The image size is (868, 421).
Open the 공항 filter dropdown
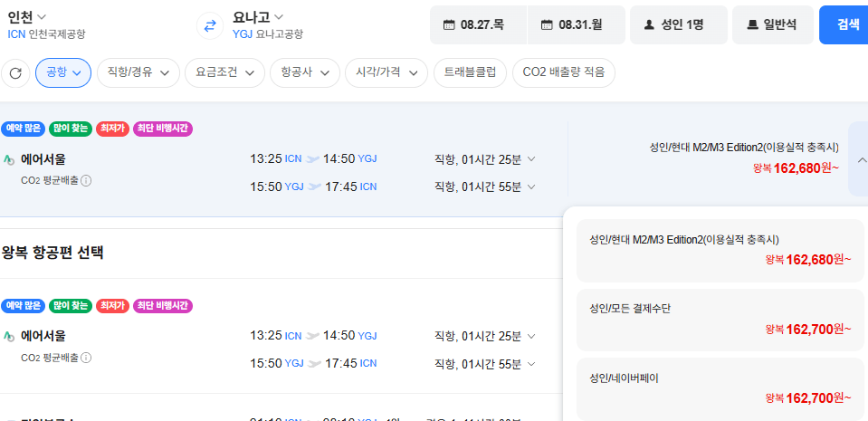(63, 73)
